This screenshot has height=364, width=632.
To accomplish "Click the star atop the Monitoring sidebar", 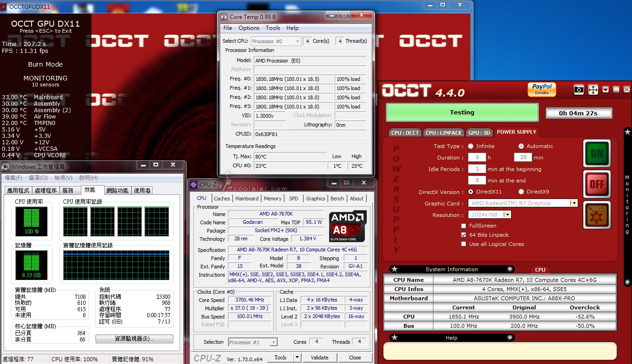I will pos(627,132).
